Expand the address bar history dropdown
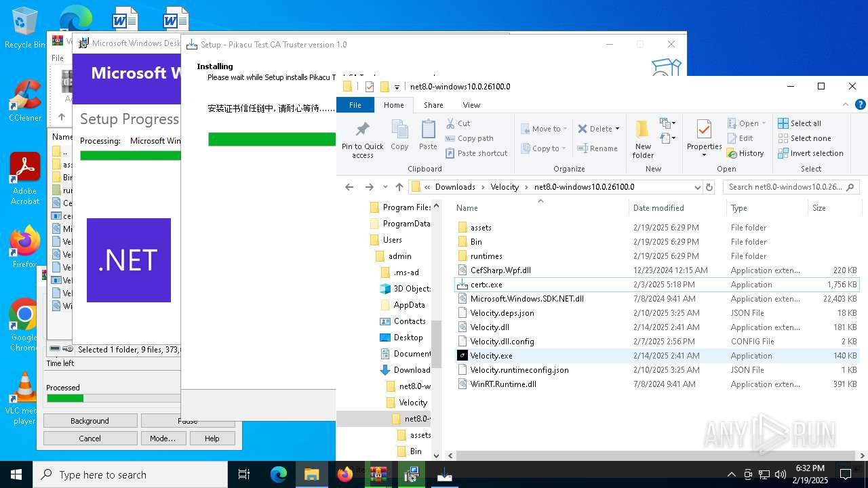This screenshot has height=488, width=868. tap(697, 187)
